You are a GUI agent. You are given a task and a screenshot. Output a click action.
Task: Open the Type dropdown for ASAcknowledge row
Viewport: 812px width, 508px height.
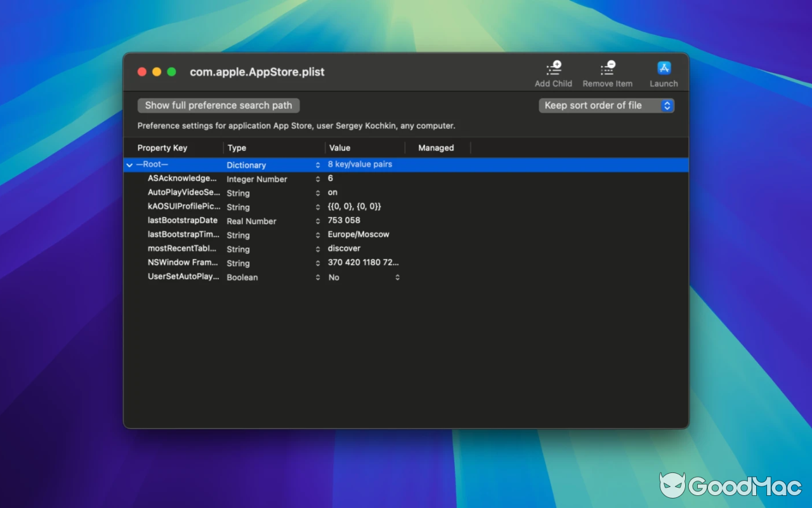(x=317, y=179)
